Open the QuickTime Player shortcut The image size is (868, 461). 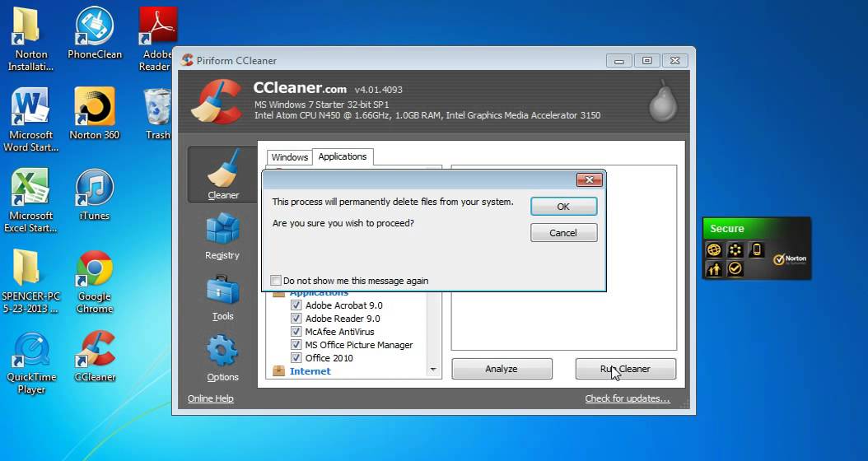tap(31, 362)
